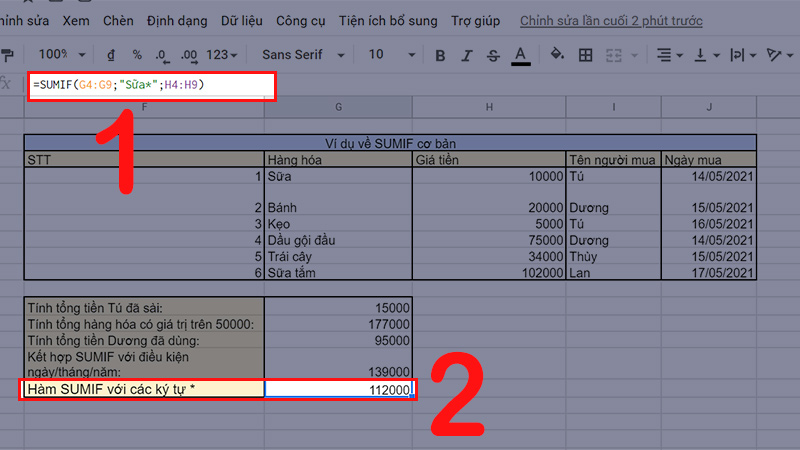Select the 'Ngày mua' header cell

pyautogui.click(x=709, y=160)
